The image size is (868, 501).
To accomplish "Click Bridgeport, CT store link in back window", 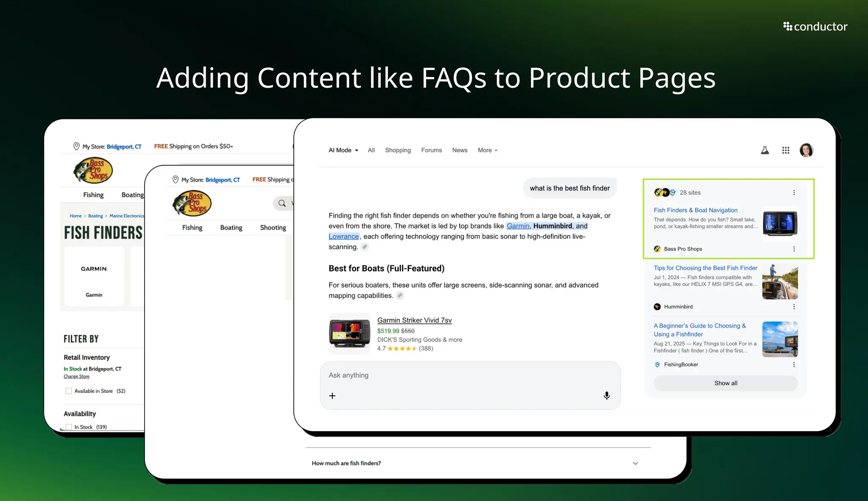I will (x=124, y=147).
